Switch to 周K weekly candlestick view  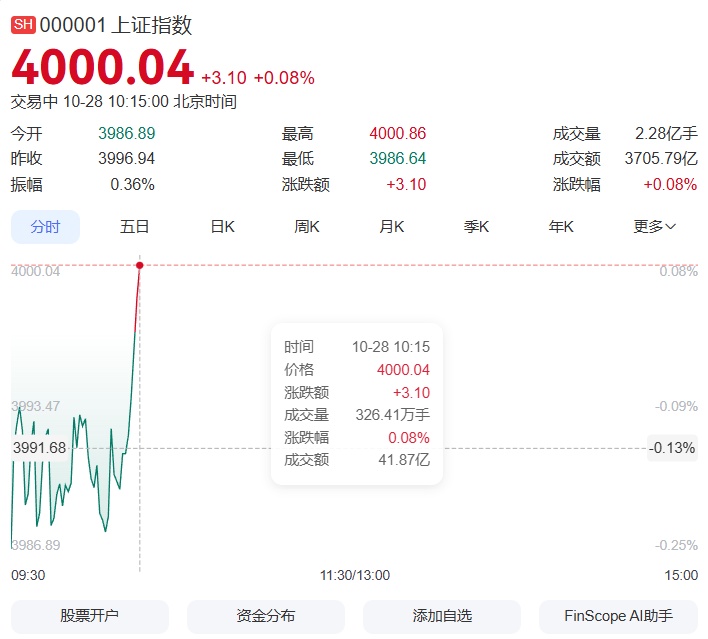[x=306, y=227]
